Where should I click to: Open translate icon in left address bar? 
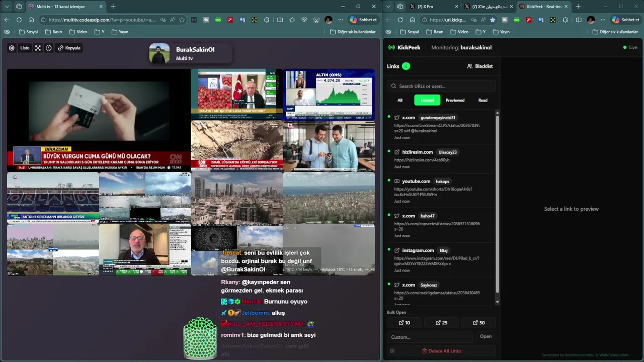164,20
